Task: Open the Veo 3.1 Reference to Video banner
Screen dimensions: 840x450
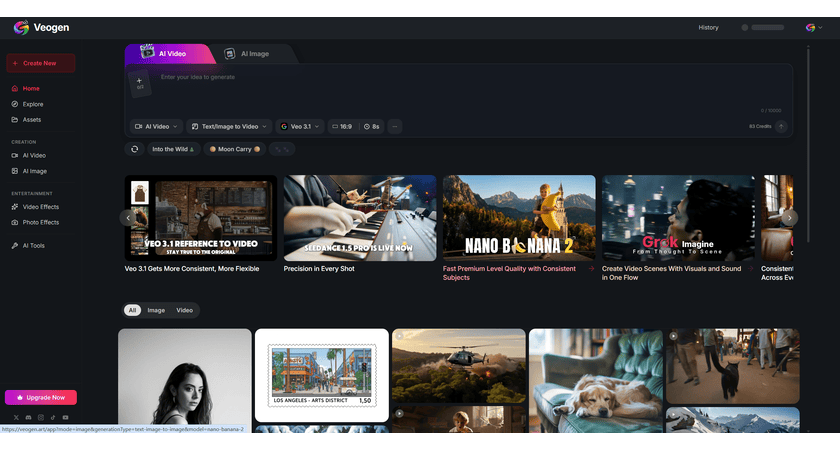Action: click(201, 218)
